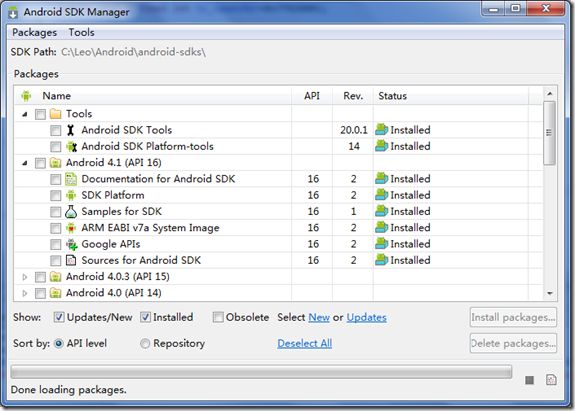Image resolution: width=575 pixels, height=411 pixels.
Task: Click the loading progress bar
Action: [261, 372]
